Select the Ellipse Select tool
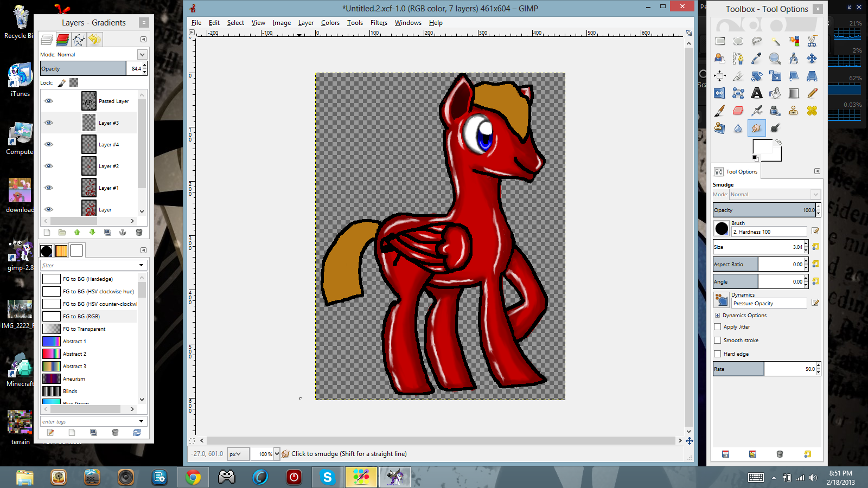Screen dimensions: 868x488 coord(738,41)
